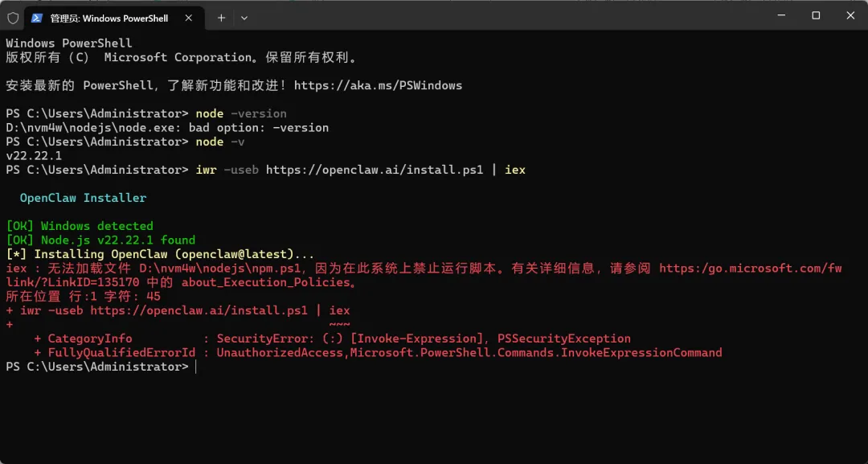The image size is (868, 464).
Task: Click the v22.22.1 version output
Action: pos(34,156)
